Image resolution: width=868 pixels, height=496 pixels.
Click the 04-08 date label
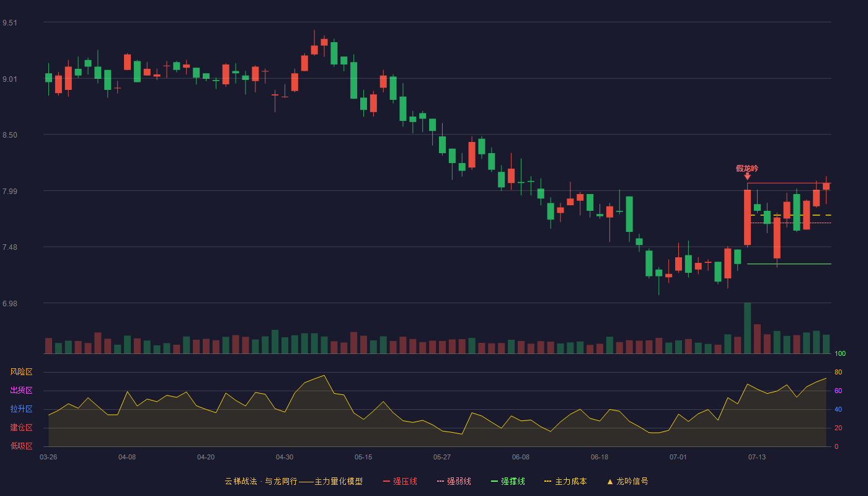127,457
